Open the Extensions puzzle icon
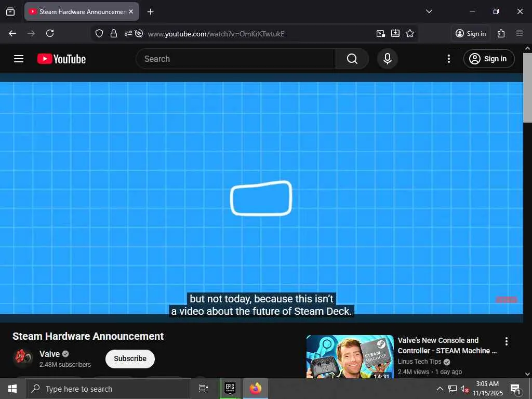The height and width of the screenshot is (399, 532). (501, 33)
